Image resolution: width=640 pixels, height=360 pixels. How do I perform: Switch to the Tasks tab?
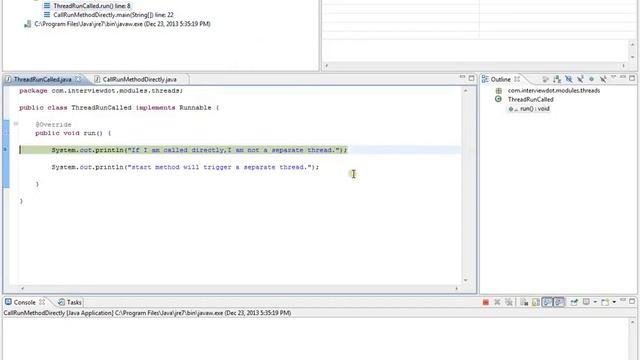click(70, 302)
